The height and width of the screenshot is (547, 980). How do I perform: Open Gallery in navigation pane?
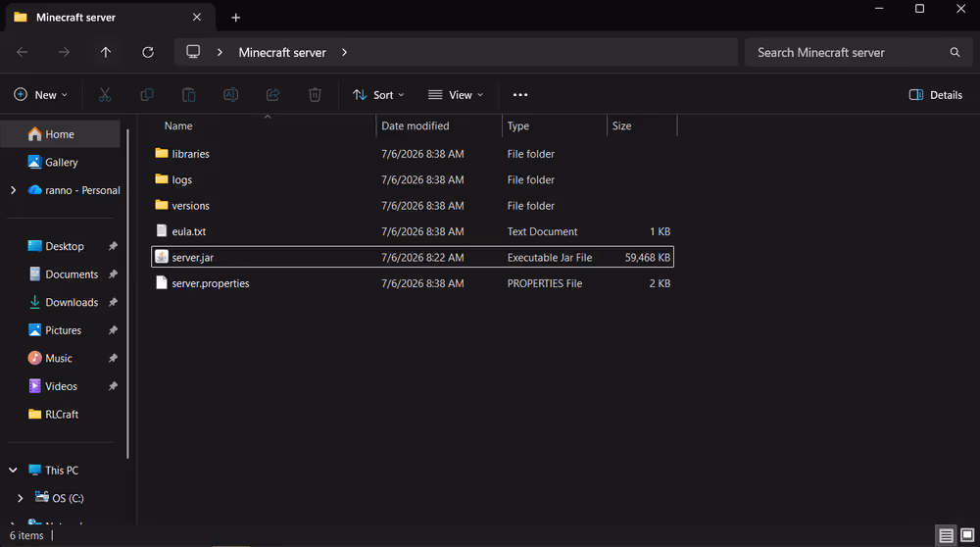pyautogui.click(x=61, y=163)
